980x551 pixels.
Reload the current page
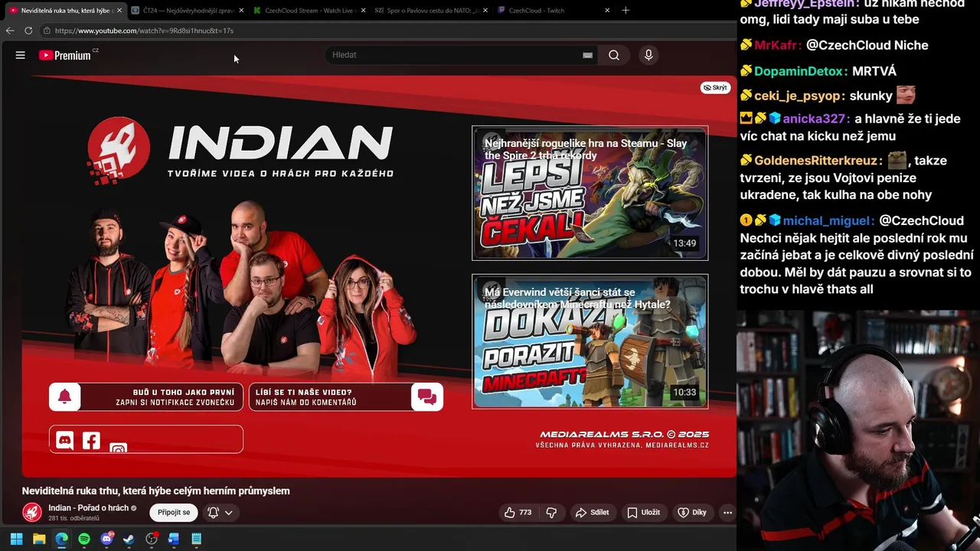tap(28, 31)
